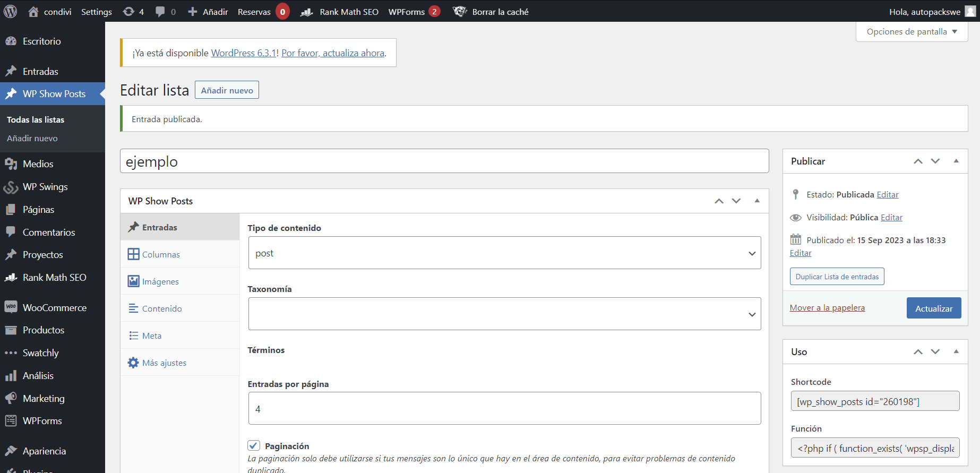Click the comments bubble icon in admin bar
Image resolution: width=980 pixels, height=473 pixels.
point(160,12)
